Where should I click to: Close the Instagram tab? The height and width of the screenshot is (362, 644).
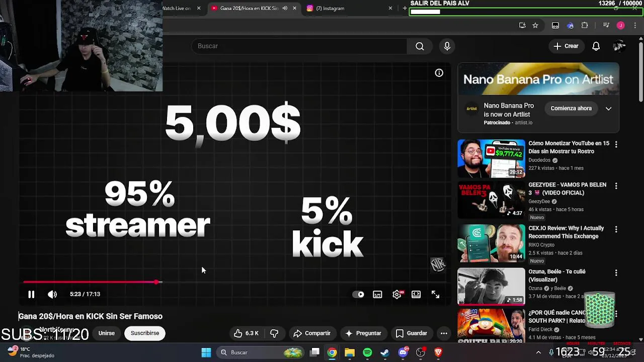point(390,8)
